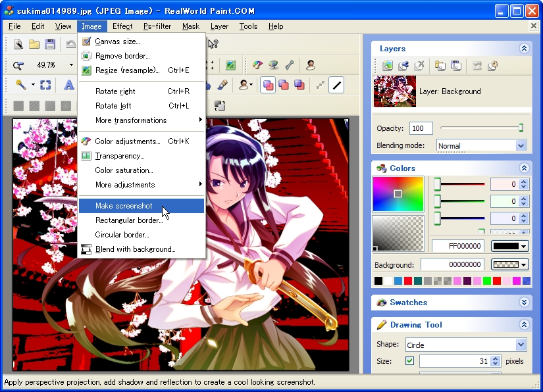Click import layer from file icon

coord(440,65)
